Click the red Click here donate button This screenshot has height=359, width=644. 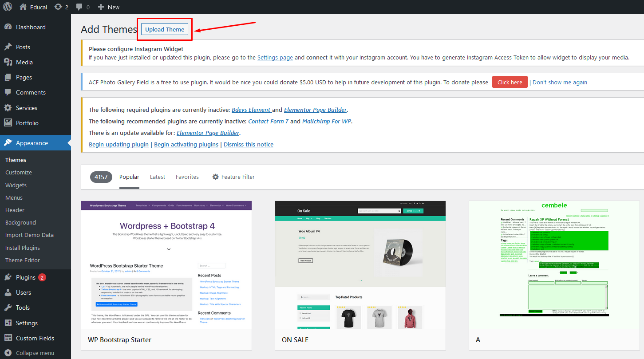point(510,82)
